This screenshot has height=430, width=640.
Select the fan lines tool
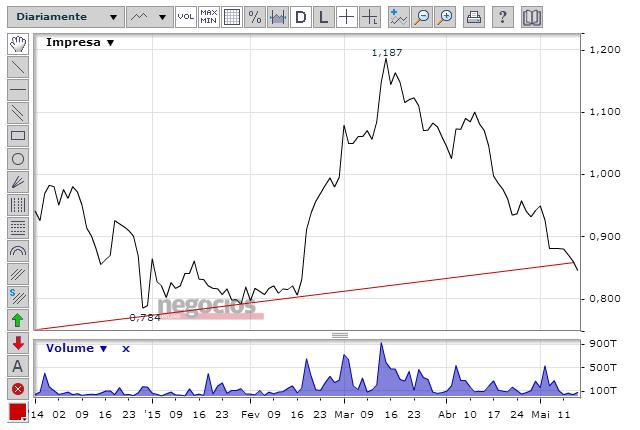[18, 182]
